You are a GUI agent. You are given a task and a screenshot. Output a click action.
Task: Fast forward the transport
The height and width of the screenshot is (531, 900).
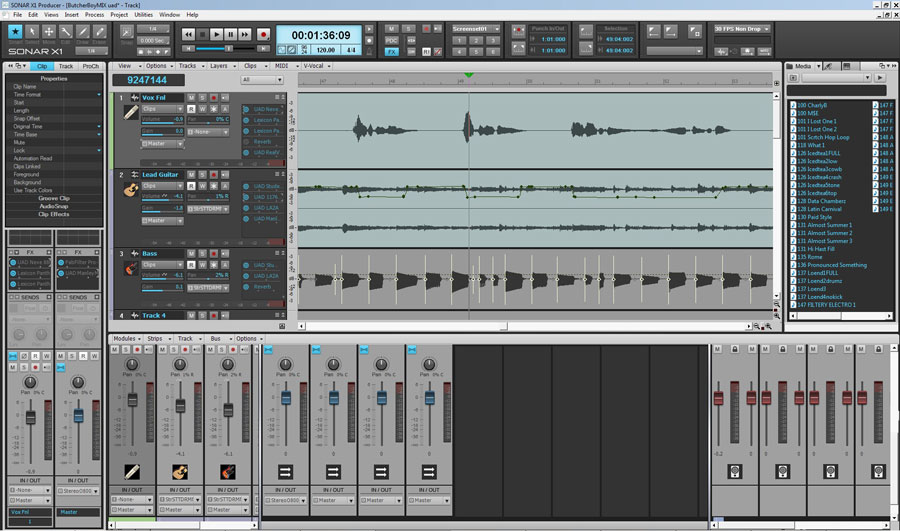coord(245,34)
